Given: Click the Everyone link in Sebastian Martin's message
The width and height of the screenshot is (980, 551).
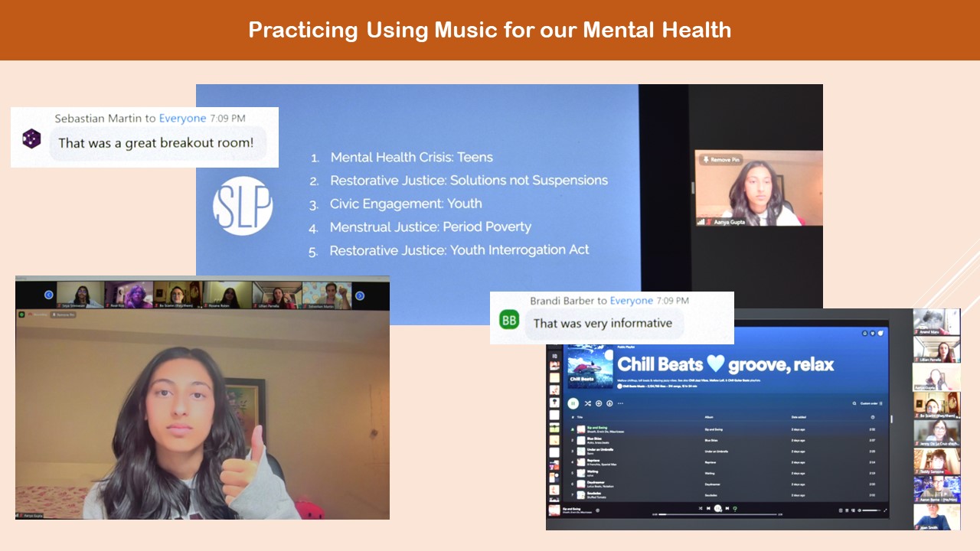Looking at the screenshot, I should (182, 119).
